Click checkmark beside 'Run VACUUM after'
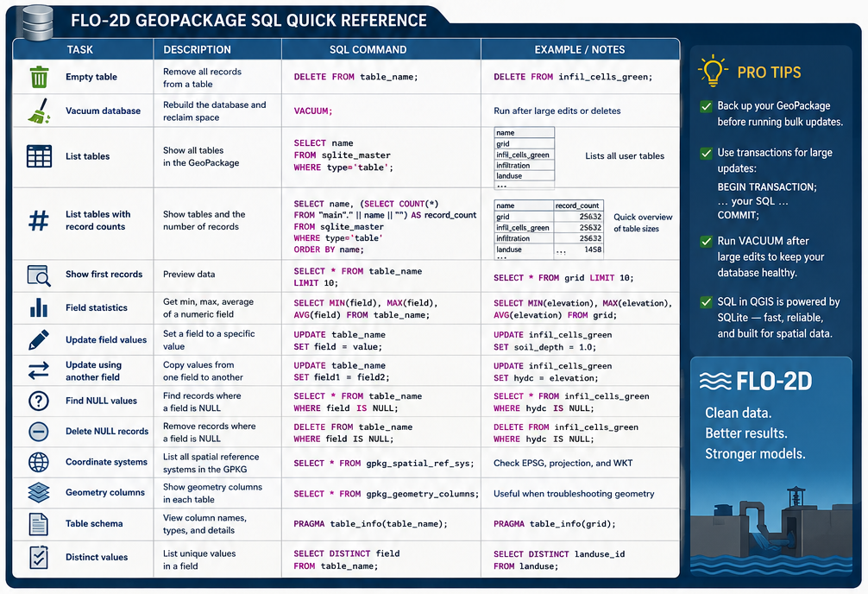 pyautogui.click(x=706, y=242)
